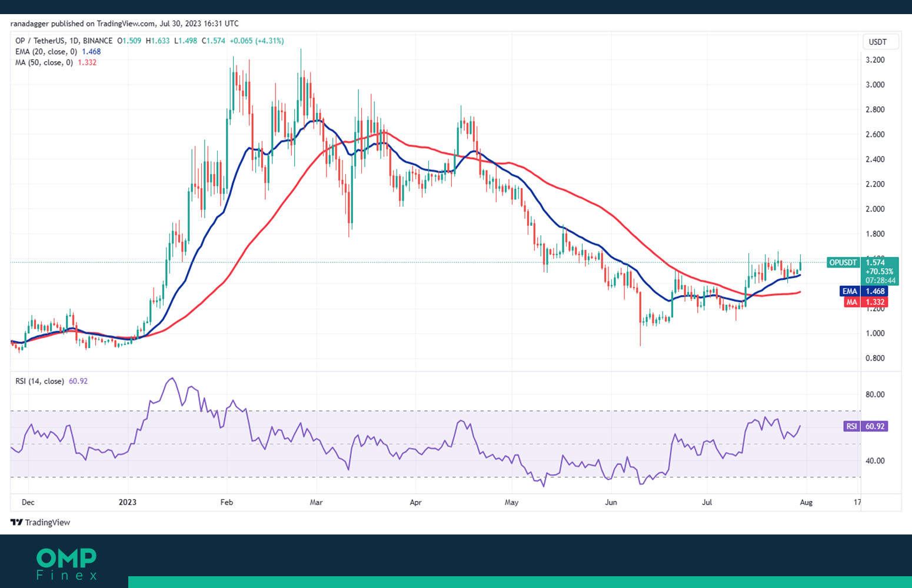The image size is (912, 588).
Task: Click the Mar label on time axis
Action: [316, 502]
